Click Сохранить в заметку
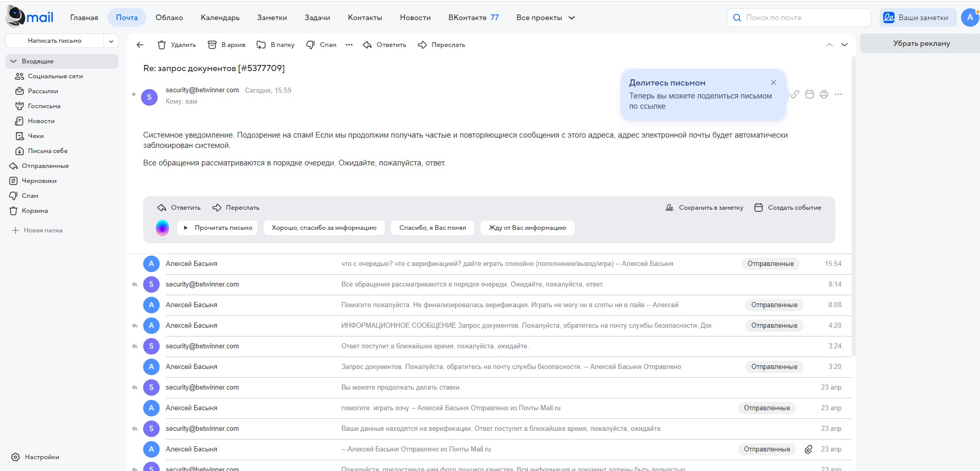The height and width of the screenshot is (471, 980). pyautogui.click(x=704, y=208)
